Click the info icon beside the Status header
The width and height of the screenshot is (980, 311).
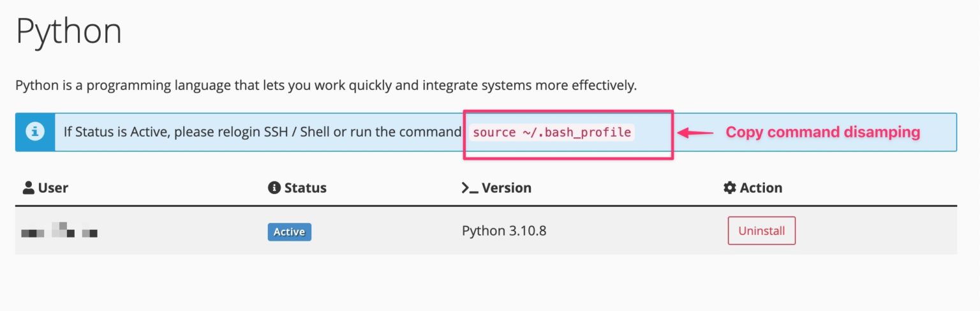274,188
